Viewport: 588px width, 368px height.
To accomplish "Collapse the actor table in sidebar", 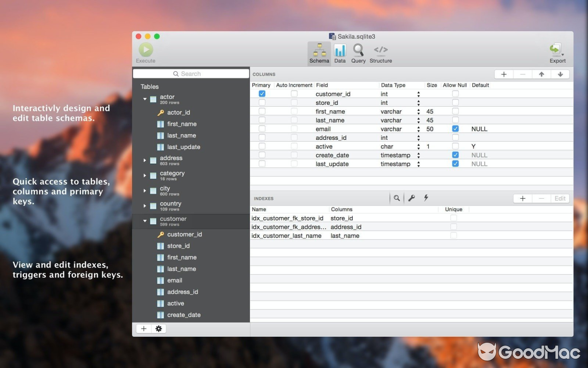I will [x=145, y=98].
